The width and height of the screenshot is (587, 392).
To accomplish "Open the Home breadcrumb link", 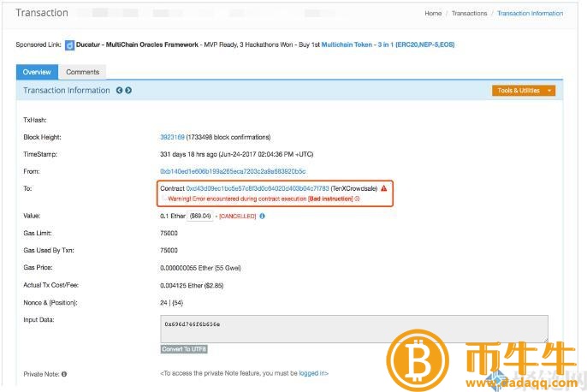I will [x=433, y=13].
